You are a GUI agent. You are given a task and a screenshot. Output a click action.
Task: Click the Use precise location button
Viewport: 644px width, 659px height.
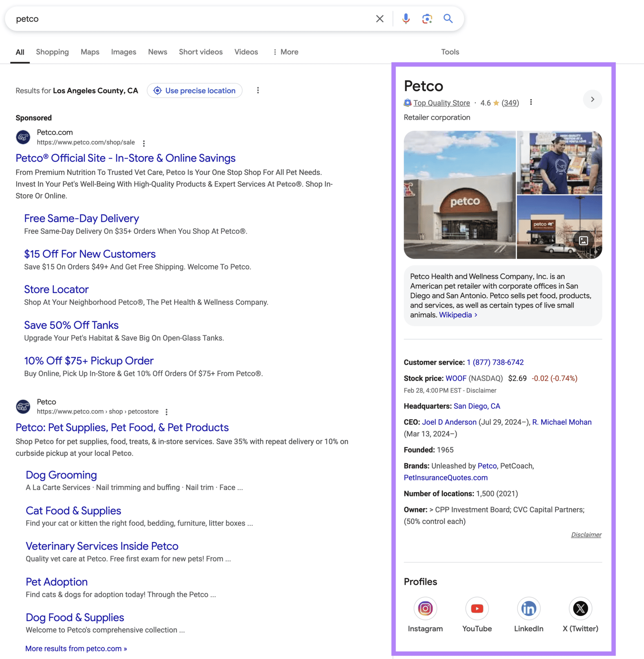194,90
